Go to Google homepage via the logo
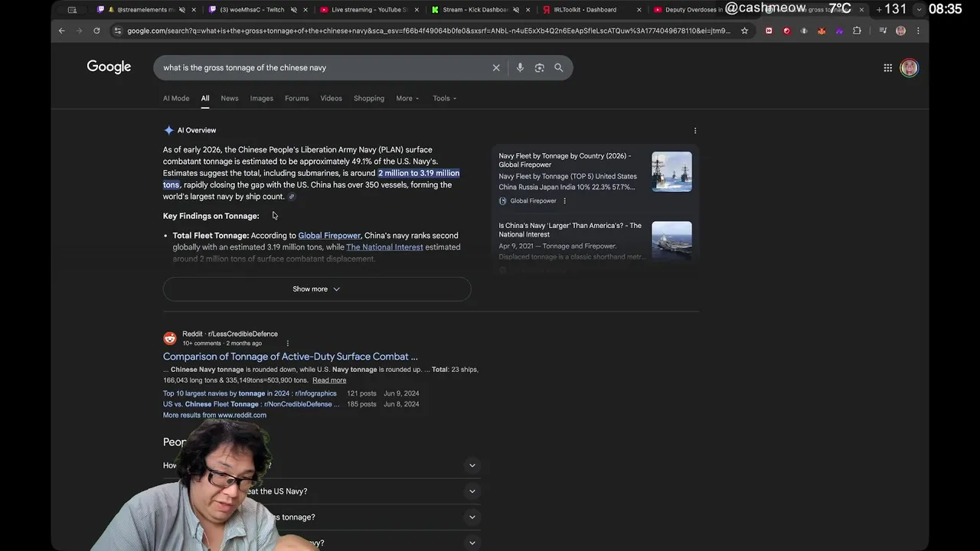 point(109,67)
